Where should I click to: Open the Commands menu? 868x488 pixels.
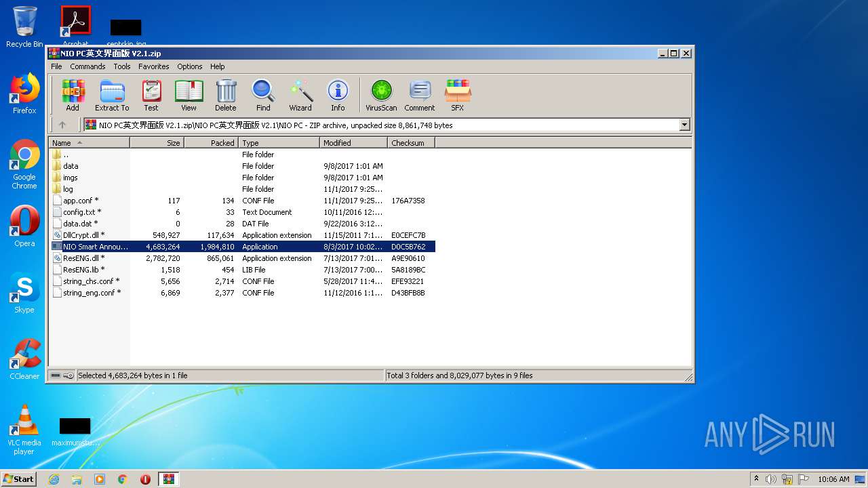click(87, 66)
